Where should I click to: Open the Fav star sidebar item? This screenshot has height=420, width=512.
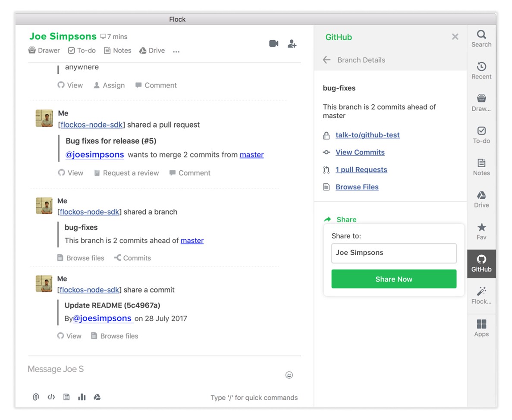(481, 232)
